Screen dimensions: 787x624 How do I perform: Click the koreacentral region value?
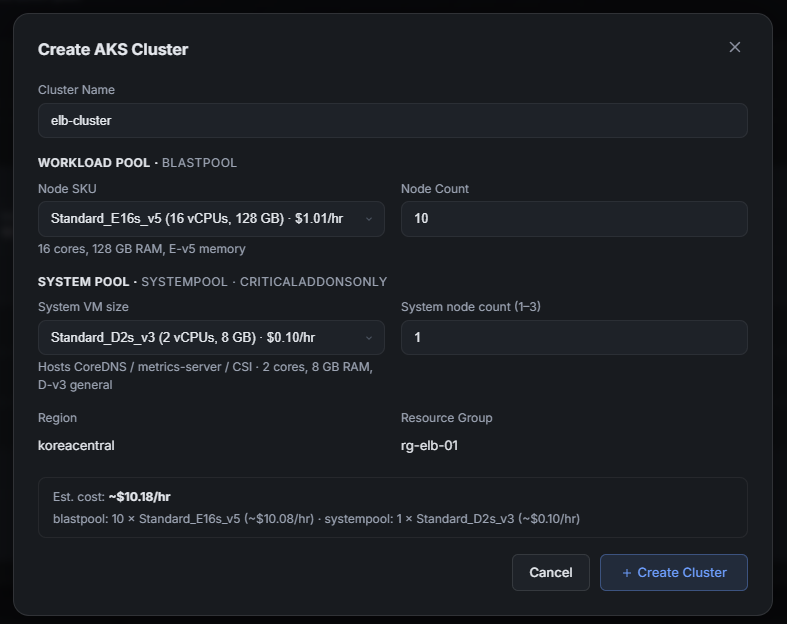point(76,446)
